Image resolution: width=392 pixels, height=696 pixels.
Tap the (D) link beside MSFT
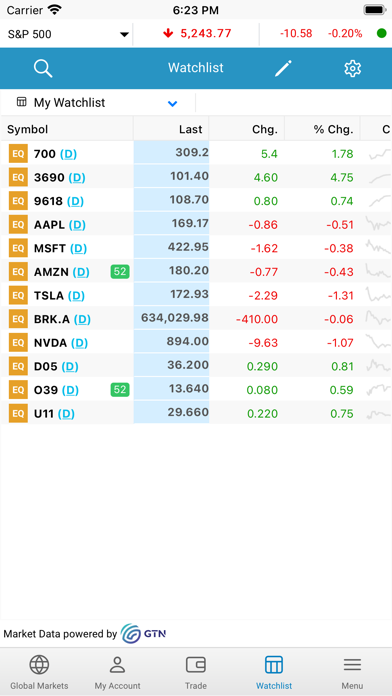(x=79, y=248)
